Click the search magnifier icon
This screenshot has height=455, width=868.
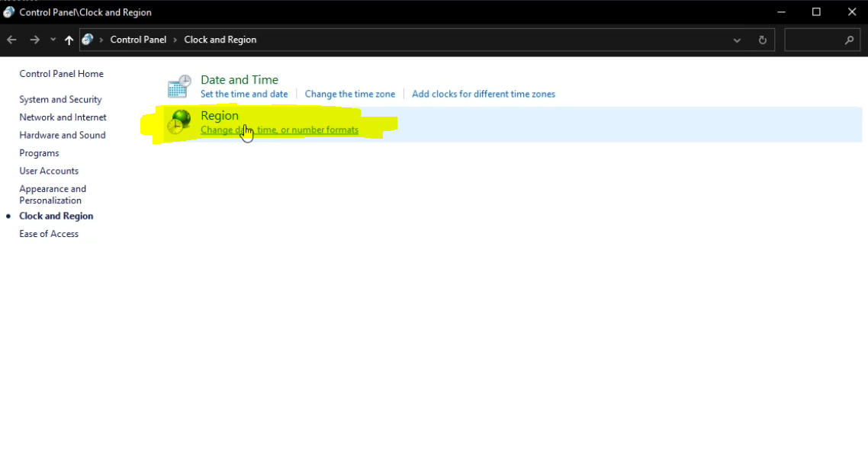(x=849, y=40)
